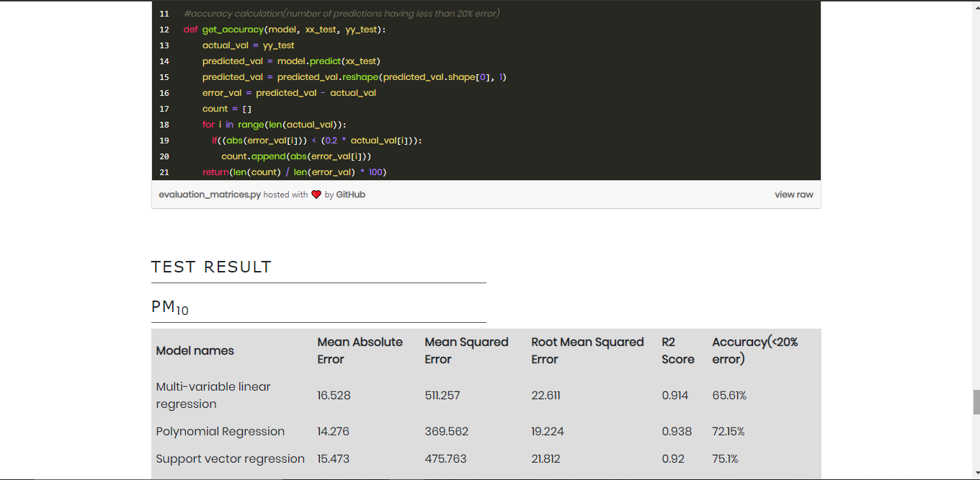This screenshot has width=980, height=480.
Task: Click the view raw link
Action: tap(794, 195)
